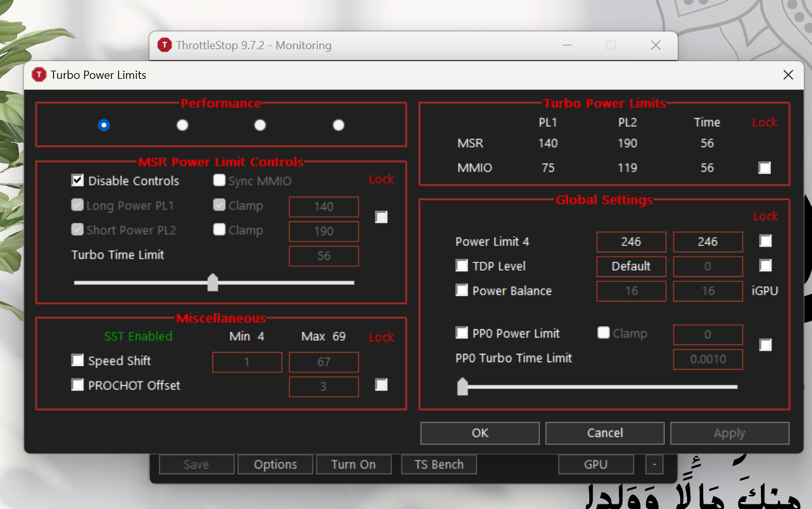Click the OK button
The height and width of the screenshot is (509, 812).
coord(480,433)
